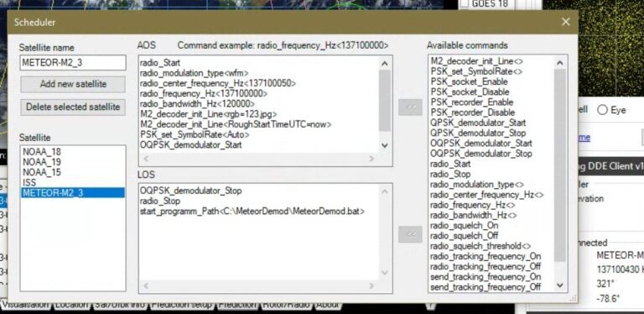
Task: Choose radio_Stop in Available commands
Action: tap(450, 175)
